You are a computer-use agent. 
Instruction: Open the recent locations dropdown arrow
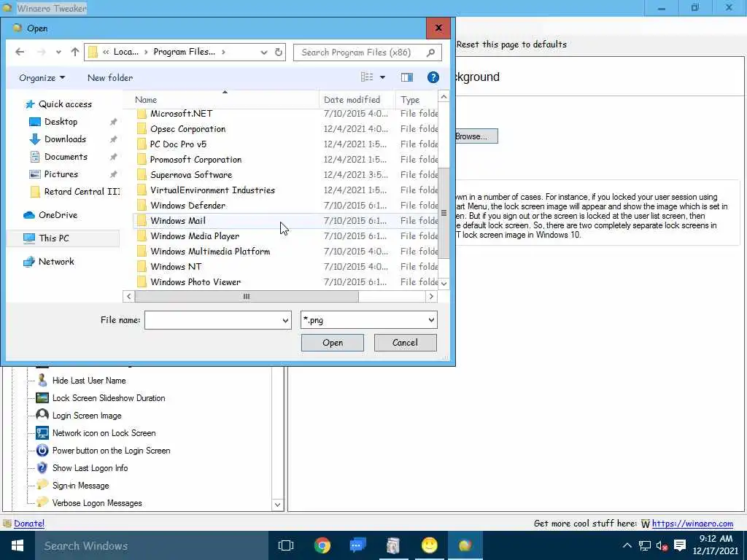pyautogui.click(x=58, y=52)
